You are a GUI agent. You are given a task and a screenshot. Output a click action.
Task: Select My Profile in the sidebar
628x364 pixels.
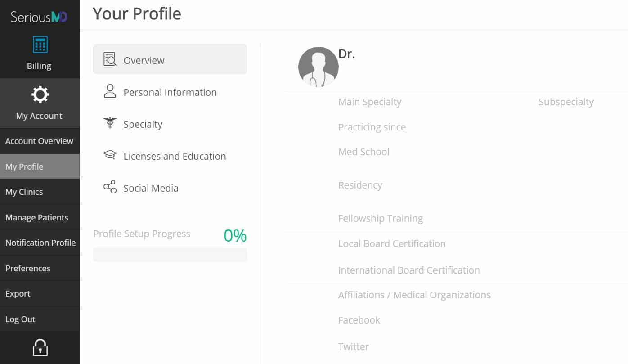40,166
